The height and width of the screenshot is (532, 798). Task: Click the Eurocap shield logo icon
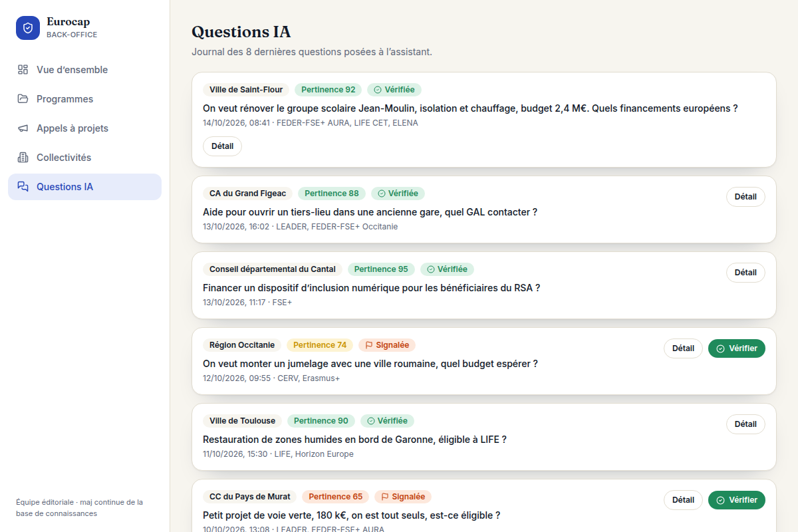pyautogui.click(x=28, y=28)
